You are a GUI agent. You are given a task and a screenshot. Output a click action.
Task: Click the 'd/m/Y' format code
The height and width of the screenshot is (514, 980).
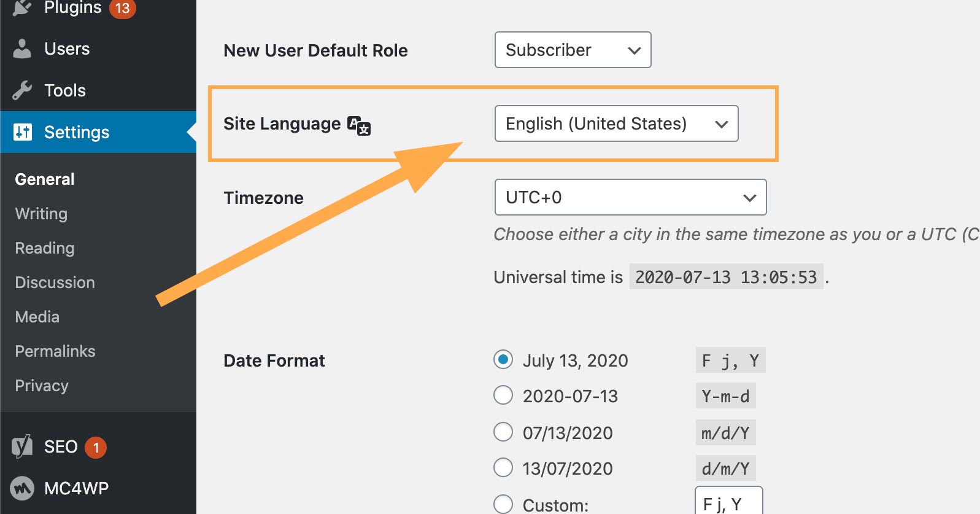click(725, 469)
